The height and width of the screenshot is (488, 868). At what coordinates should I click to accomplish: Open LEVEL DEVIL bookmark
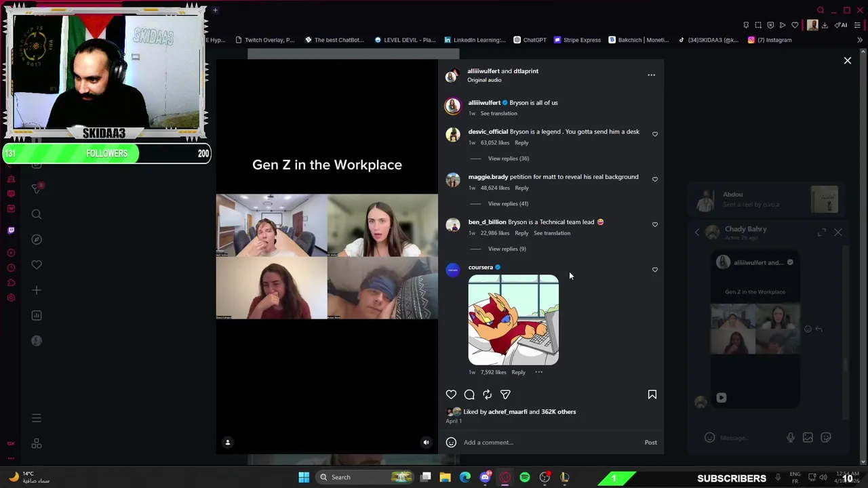(x=405, y=40)
